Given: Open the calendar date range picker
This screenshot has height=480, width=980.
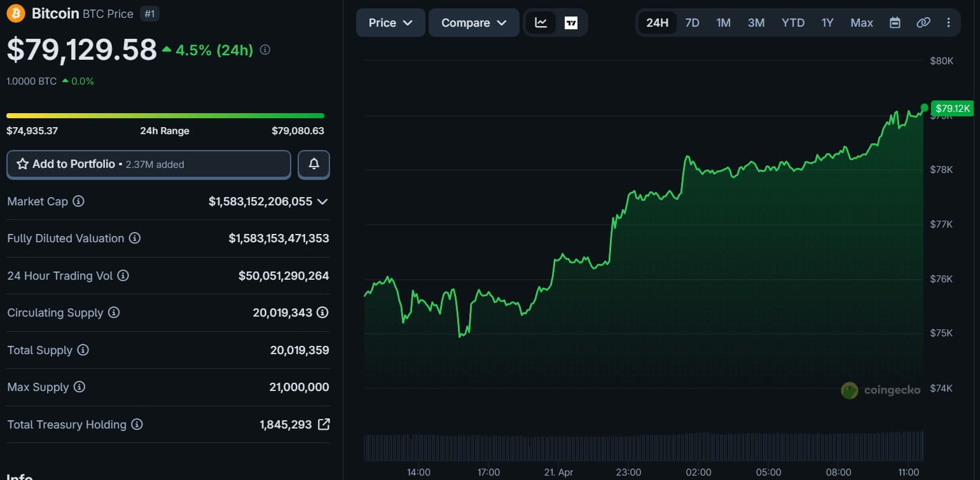Looking at the screenshot, I should pos(895,23).
